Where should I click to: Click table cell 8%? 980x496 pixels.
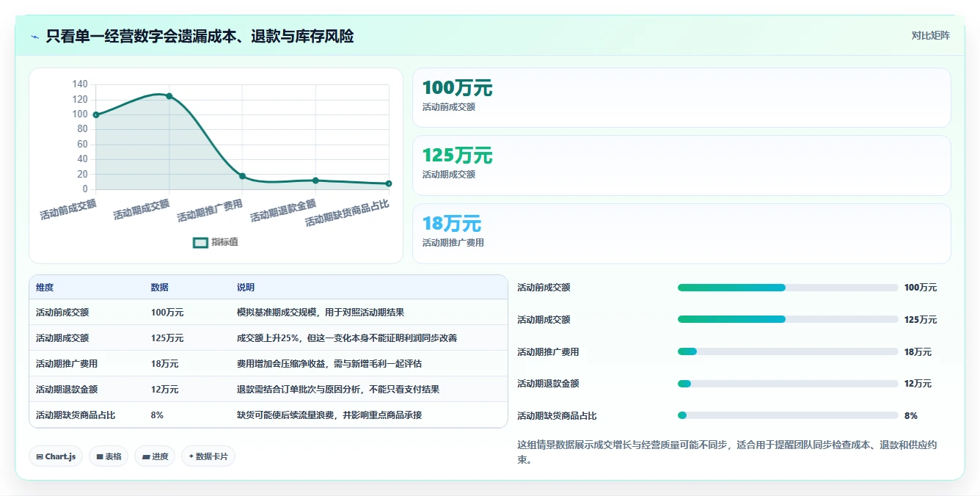[157, 415]
